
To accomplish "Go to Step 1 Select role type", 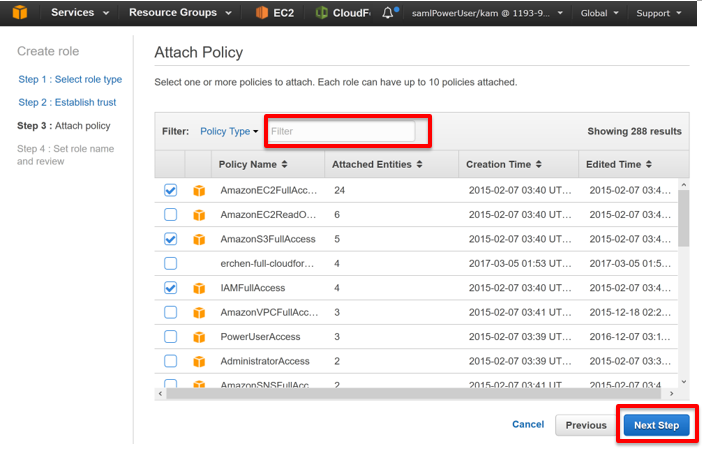I will pos(70,79).
